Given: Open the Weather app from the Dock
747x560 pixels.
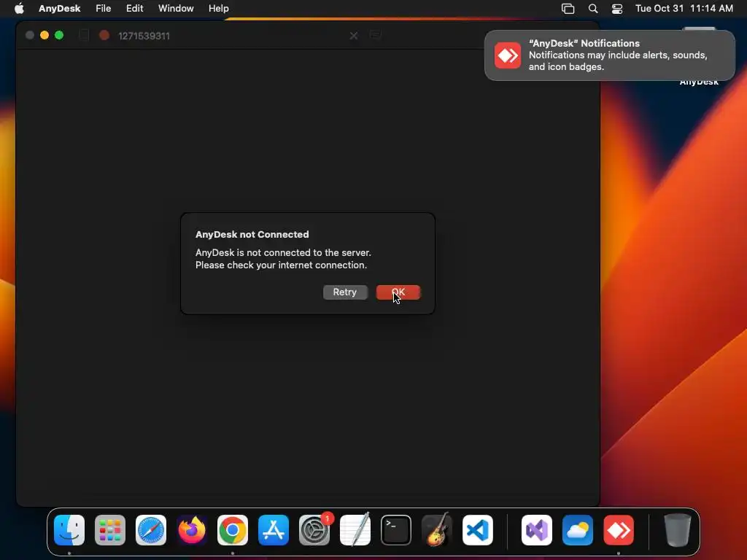Looking at the screenshot, I should point(578,530).
